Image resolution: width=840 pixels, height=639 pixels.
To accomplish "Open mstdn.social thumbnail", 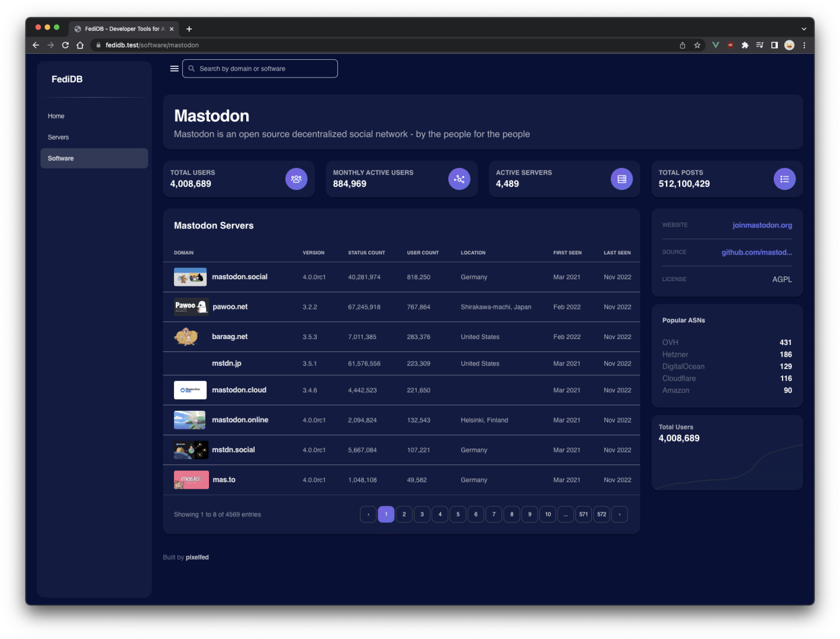I will [x=191, y=450].
